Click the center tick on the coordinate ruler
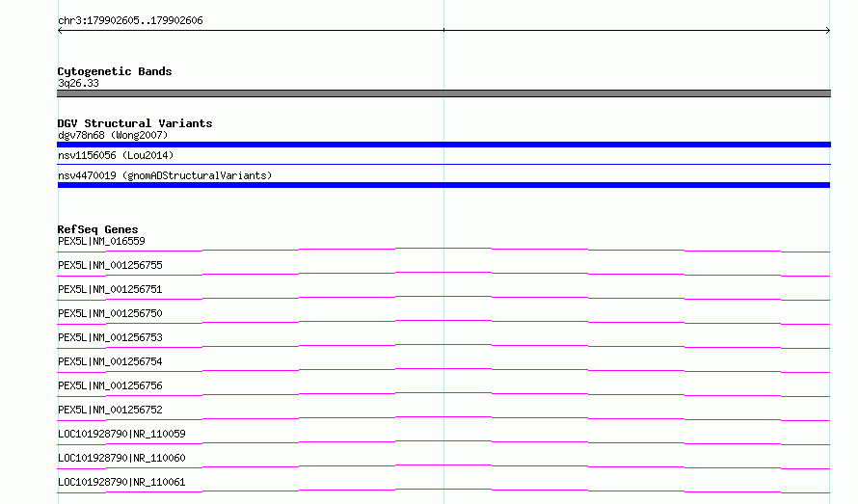Viewport: 858px width, 504px height. pos(443,30)
